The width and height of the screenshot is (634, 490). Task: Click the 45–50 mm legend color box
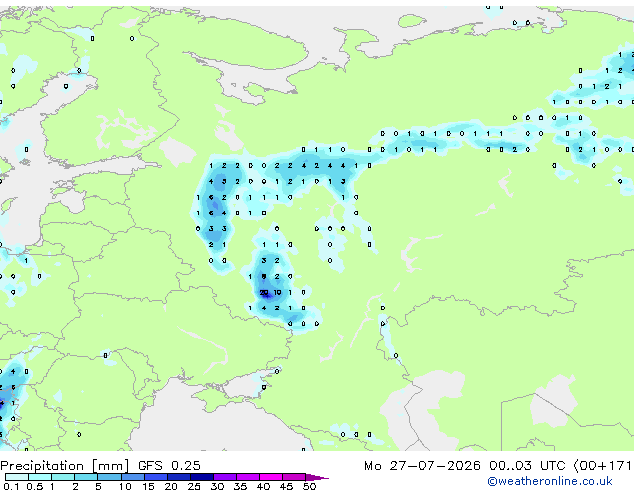[x=294, y=477]
